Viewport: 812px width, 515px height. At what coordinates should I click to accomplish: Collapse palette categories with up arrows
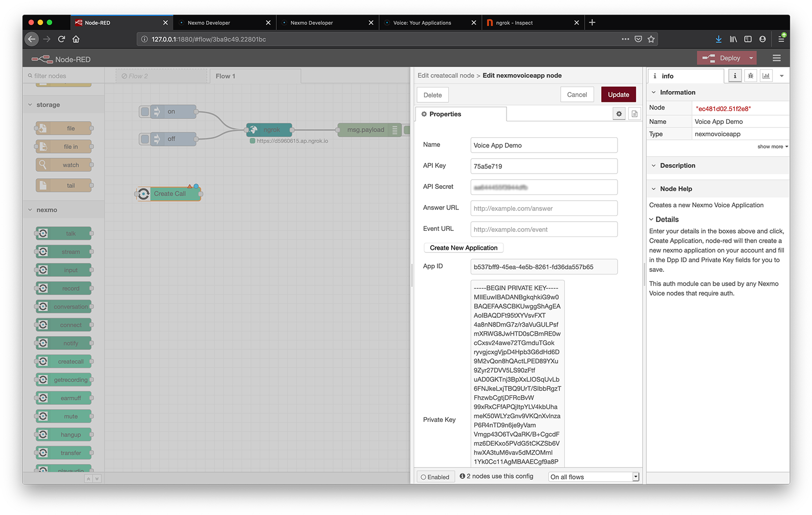(x=89, y=479)
